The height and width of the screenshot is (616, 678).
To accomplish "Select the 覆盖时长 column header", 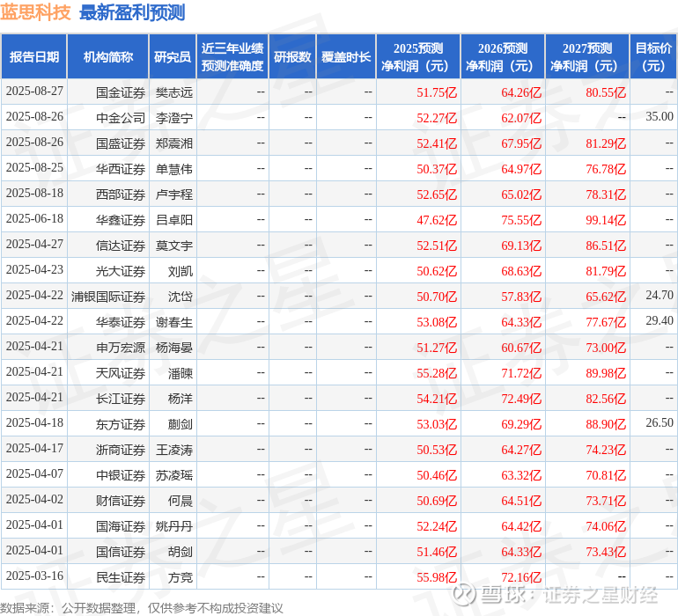I will [346, 56].
